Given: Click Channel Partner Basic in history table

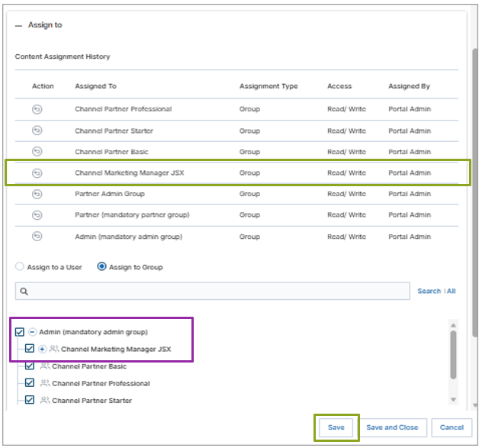Looking at the screenshot, I should click(x=111, y=152).
